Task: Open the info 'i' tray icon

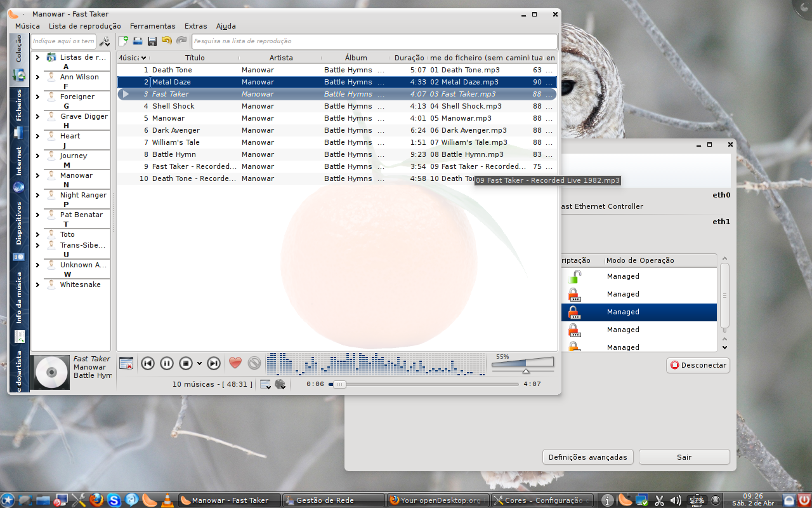Action: (x=607, y=500)
